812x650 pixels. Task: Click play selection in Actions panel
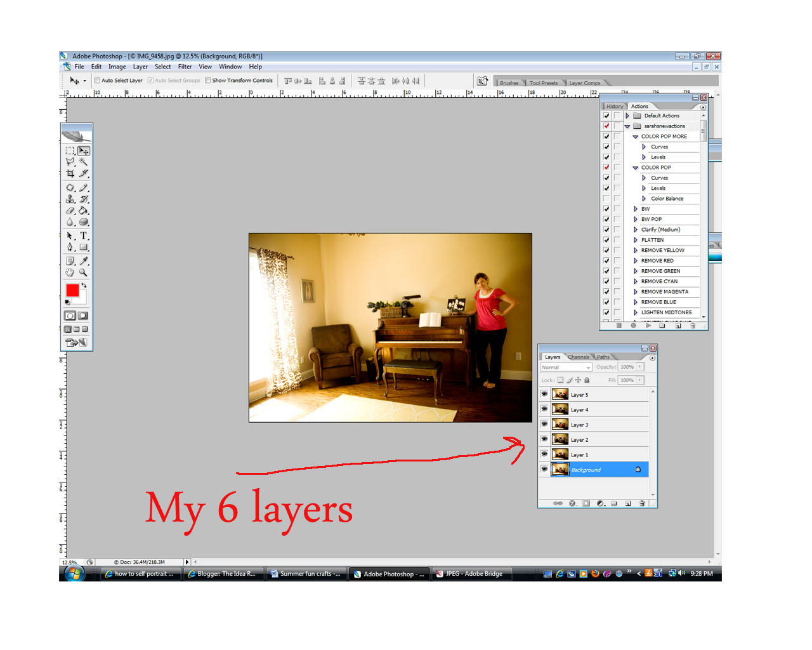click(x=648, y=326)
